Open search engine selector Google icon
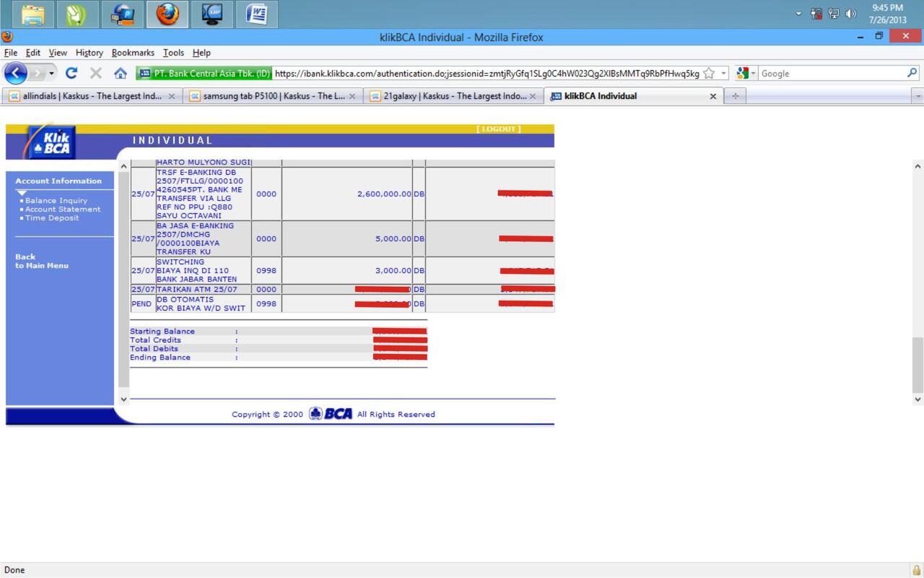This screenshot has height=578, width=924. click(x=745, y=73)
